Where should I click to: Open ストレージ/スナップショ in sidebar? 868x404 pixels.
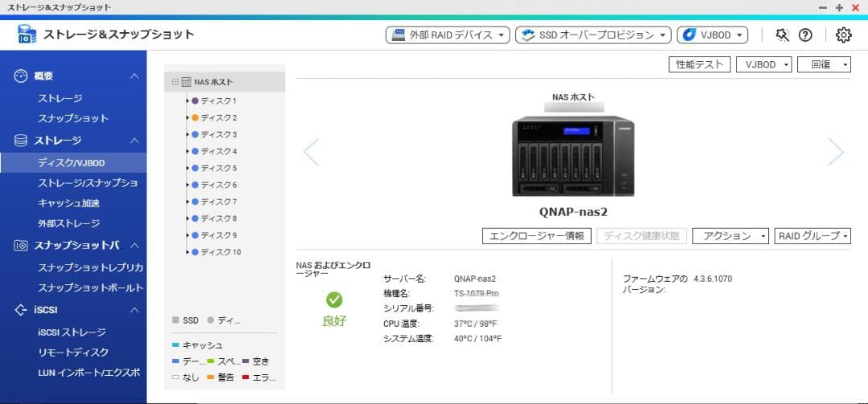pos(88,183)
